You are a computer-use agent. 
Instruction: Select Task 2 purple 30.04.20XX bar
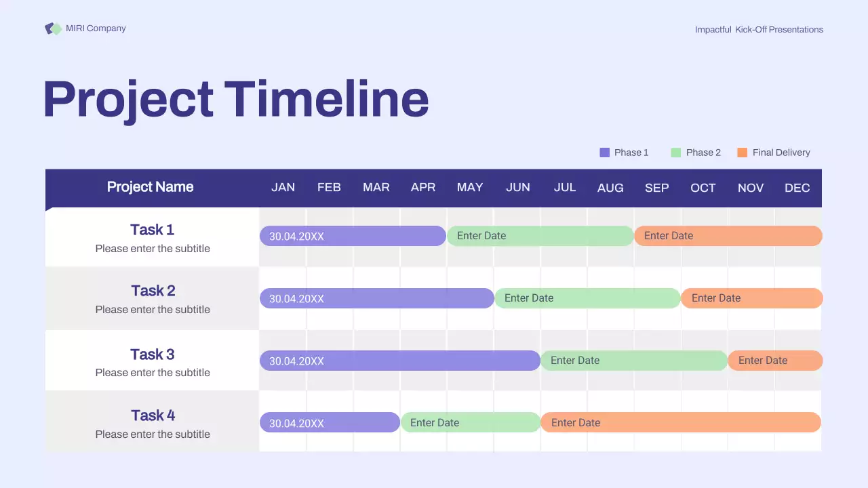[x=376, y=298]
